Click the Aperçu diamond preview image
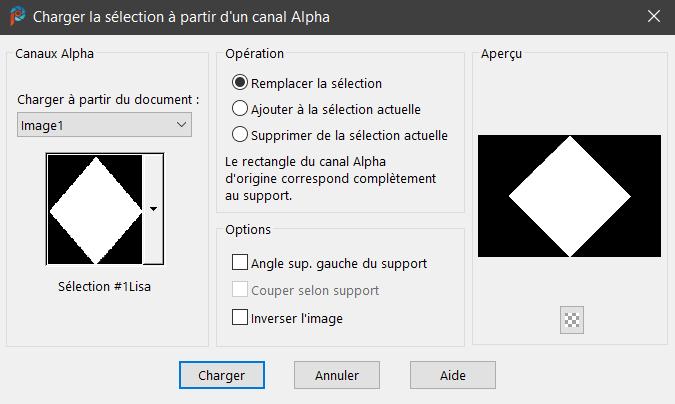The image size is (675, 404). click(569, 196)
